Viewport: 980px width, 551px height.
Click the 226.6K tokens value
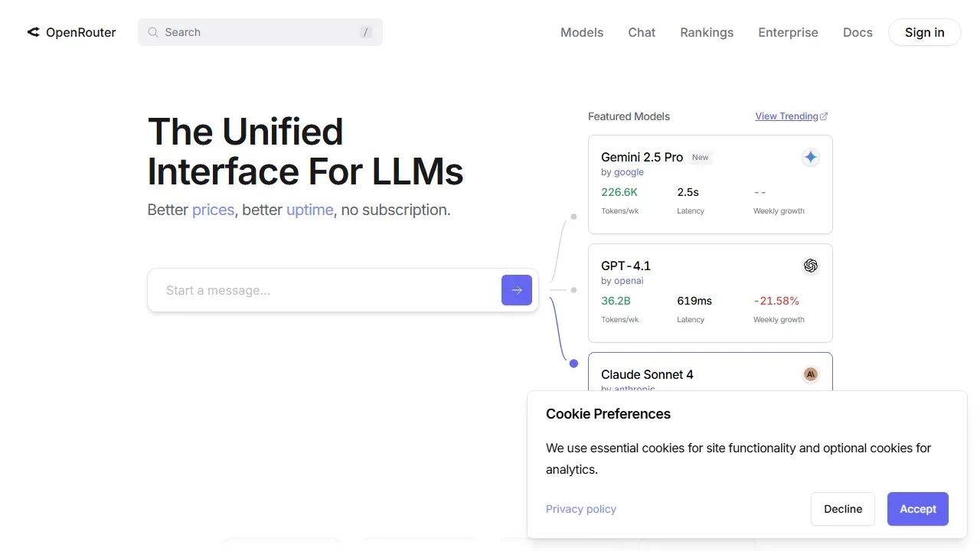point(619,192)
